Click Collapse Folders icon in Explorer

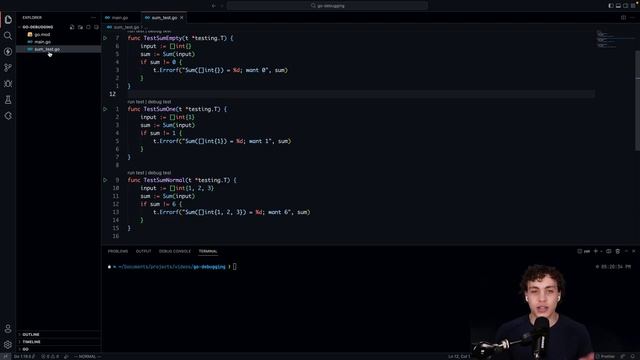pos(96,27)
